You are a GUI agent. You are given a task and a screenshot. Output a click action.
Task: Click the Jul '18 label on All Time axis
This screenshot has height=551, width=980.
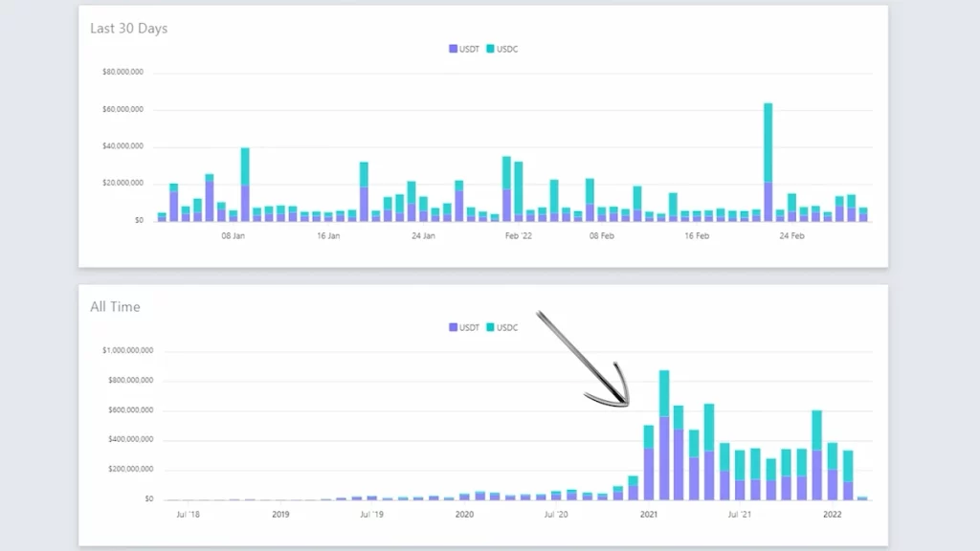(186, 515)
